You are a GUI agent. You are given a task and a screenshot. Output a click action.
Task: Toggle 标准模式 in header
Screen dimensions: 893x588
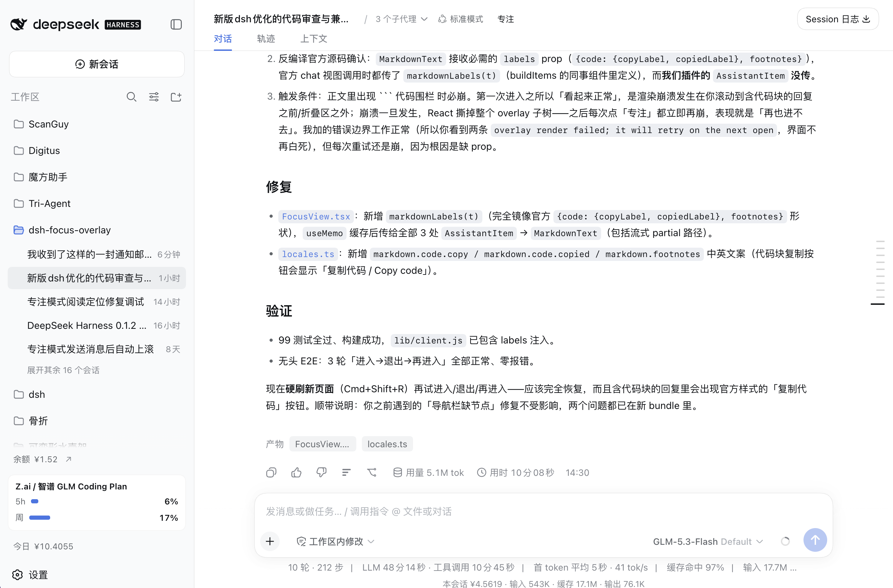coord(461,19)
